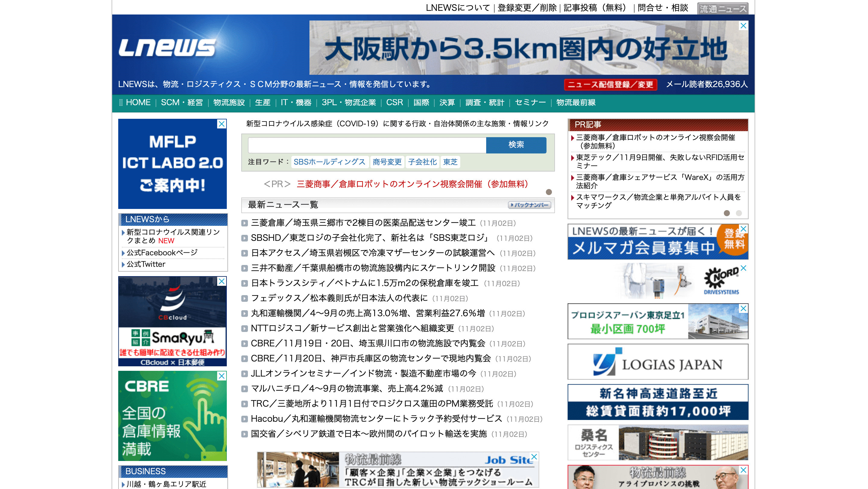Open the 物流施設 menu item
The image size is (868, 489).
[x=229, y=103]
